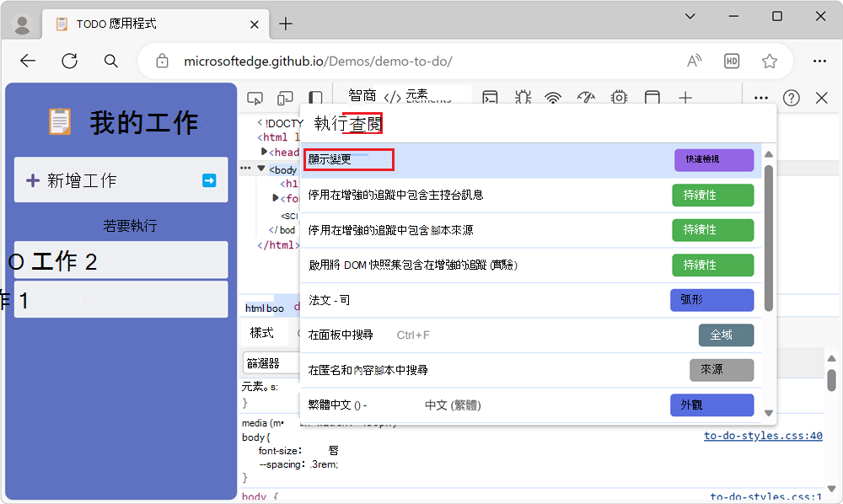This screenshot has height=504, width=843.
Task: Select the task 1 row in to-do list
Action: click(121, 300)
